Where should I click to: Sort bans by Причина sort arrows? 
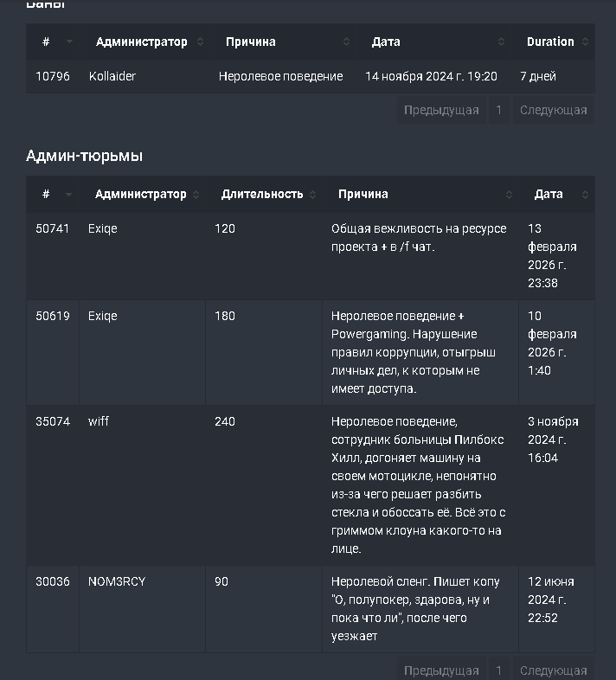(346, 42)
